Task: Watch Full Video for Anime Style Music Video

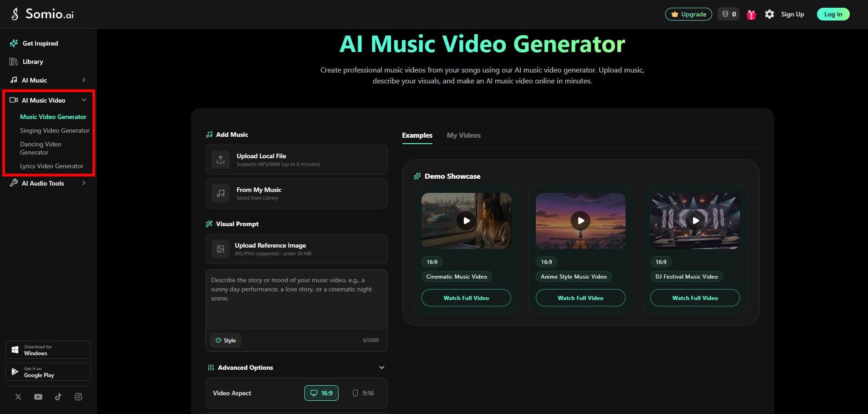Action: tap(580, 298)
